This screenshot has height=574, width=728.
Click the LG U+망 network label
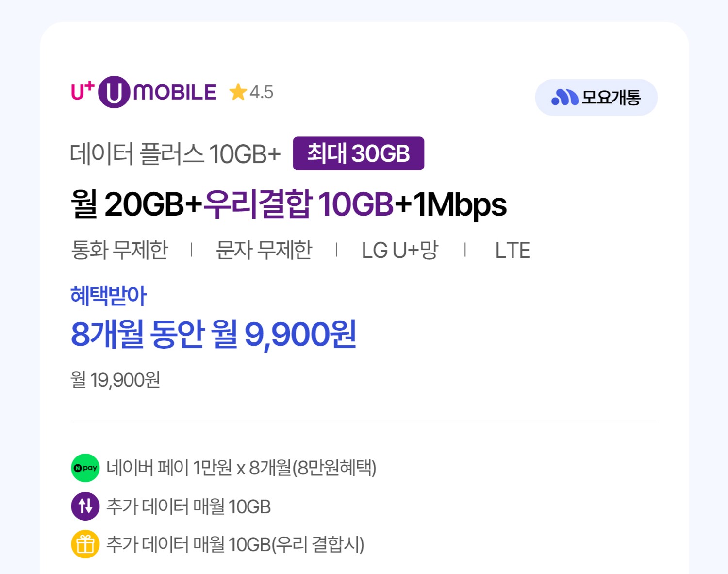(x=400, y=250)
